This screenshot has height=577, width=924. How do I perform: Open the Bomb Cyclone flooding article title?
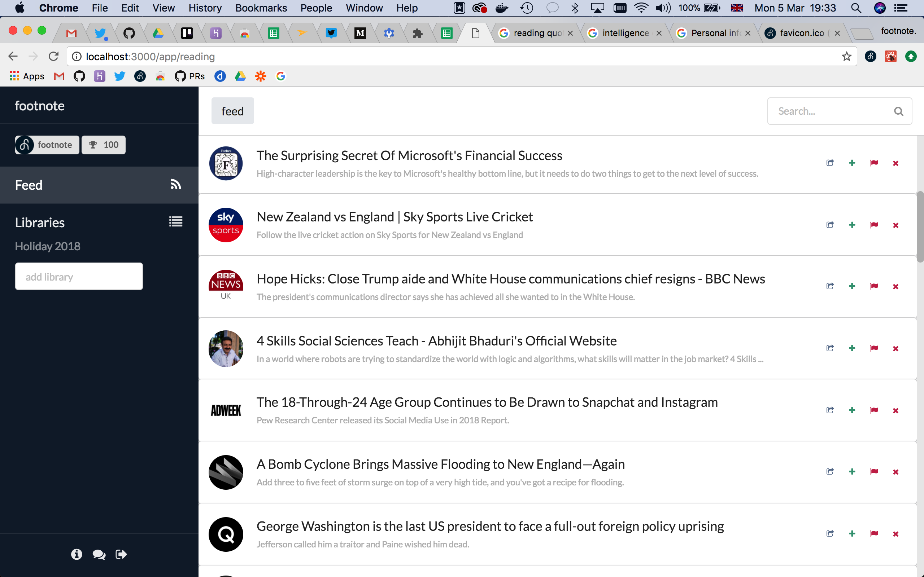pos(441,464)
